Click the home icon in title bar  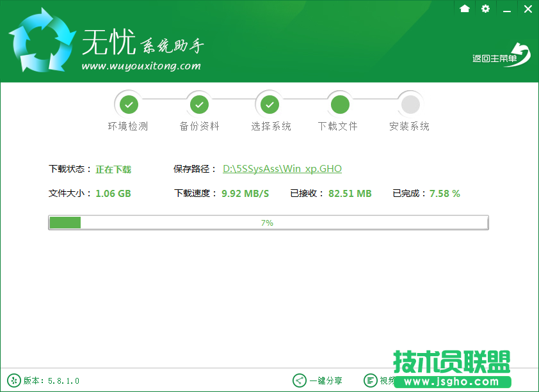click(x=465, y=8)
